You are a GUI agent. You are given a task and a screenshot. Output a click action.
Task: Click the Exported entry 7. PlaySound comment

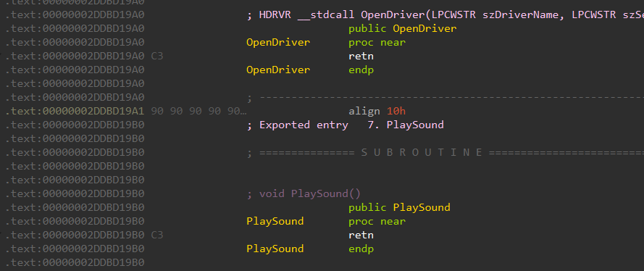pos(345,125)
